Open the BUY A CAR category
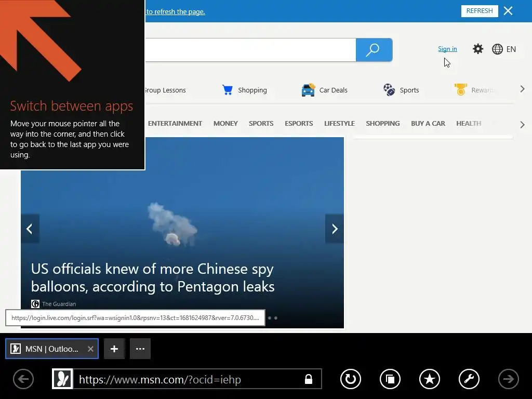 pyautogui.click(x=428, y=124)
